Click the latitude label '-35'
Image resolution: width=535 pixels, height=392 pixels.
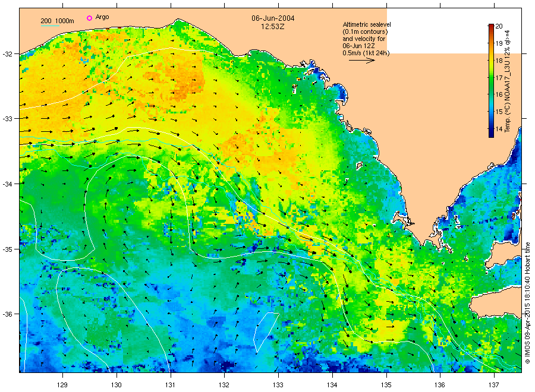8,249
